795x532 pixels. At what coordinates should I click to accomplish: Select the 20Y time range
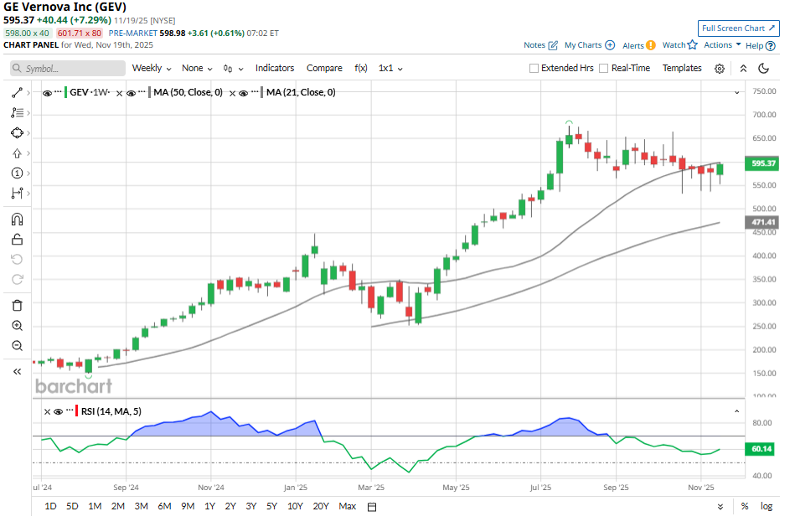pos(321,506)
